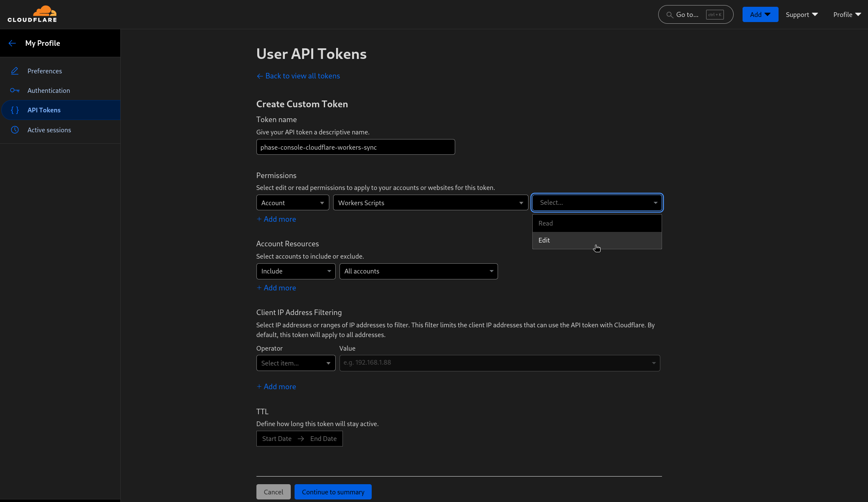Open the Workers Scripts permission dropdown
Screen dimensions: 868x502
coord(431,203)
